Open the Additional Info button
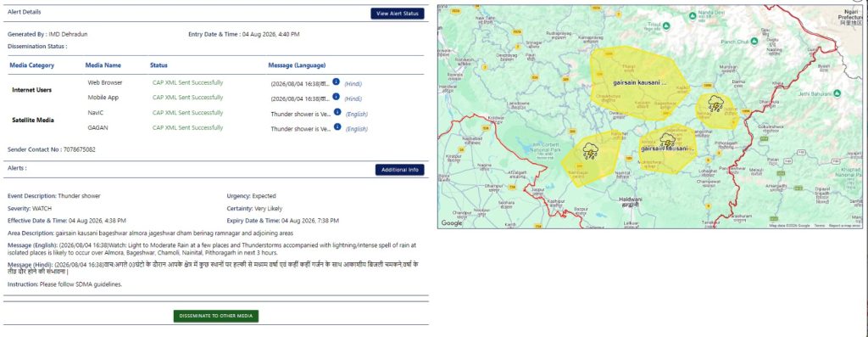The width and height of the screenshot is (868, 337). coord(400,170)
